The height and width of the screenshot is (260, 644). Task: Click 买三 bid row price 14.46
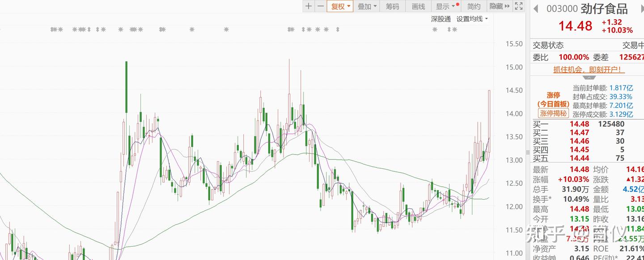(x=579, y=141)
